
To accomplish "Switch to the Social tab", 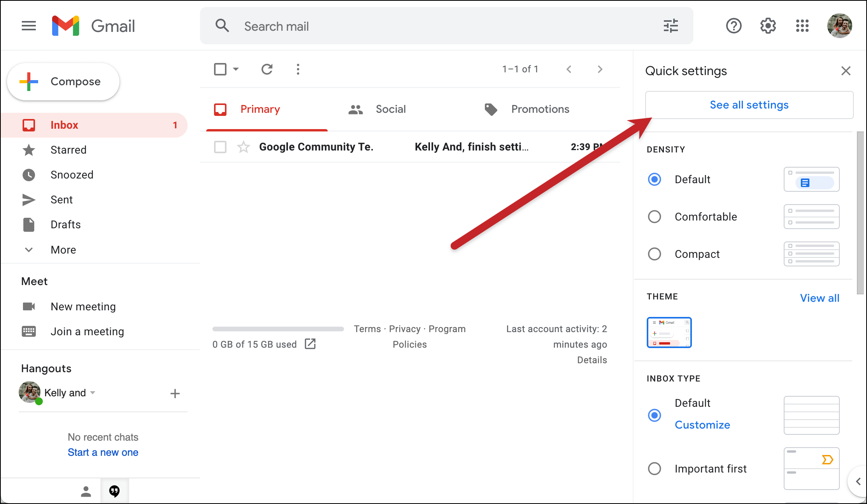I will coord(391,109).
